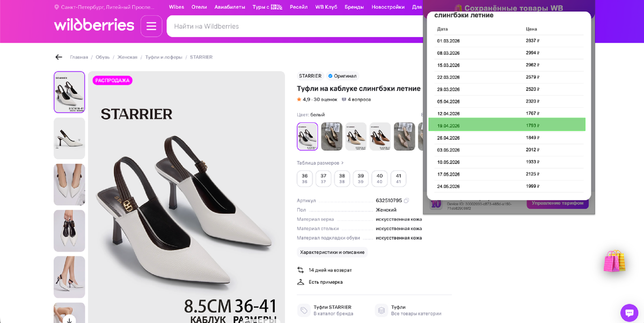Click STARRIER breadcrumb link
This screenshot has height=323, width=644.
[201, 57]
